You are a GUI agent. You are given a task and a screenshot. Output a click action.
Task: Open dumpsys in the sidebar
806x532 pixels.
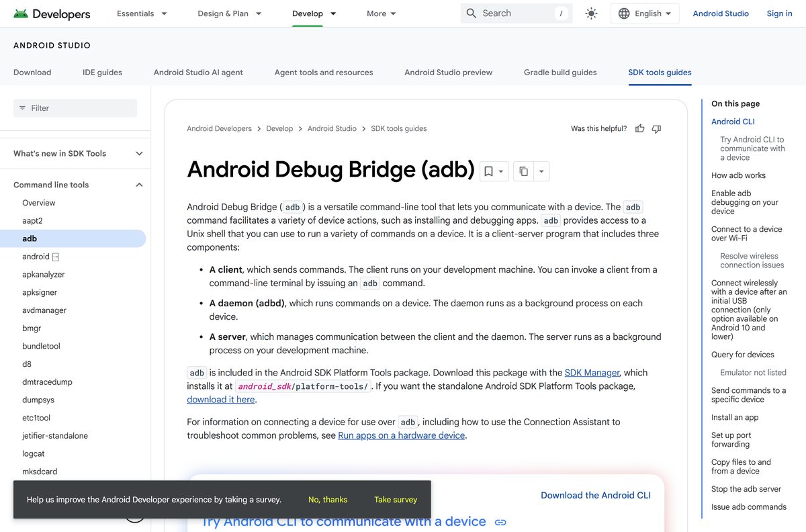pos(38,400)
